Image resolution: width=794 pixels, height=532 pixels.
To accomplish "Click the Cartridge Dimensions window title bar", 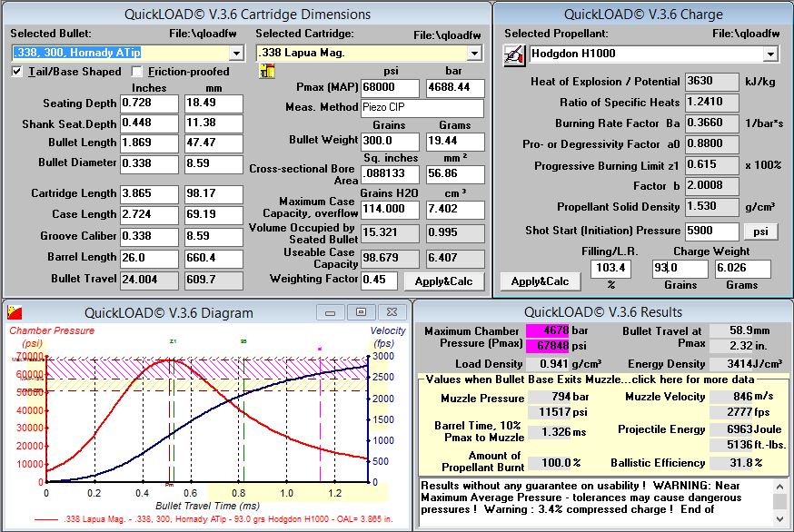I will [x=245, y=14].
